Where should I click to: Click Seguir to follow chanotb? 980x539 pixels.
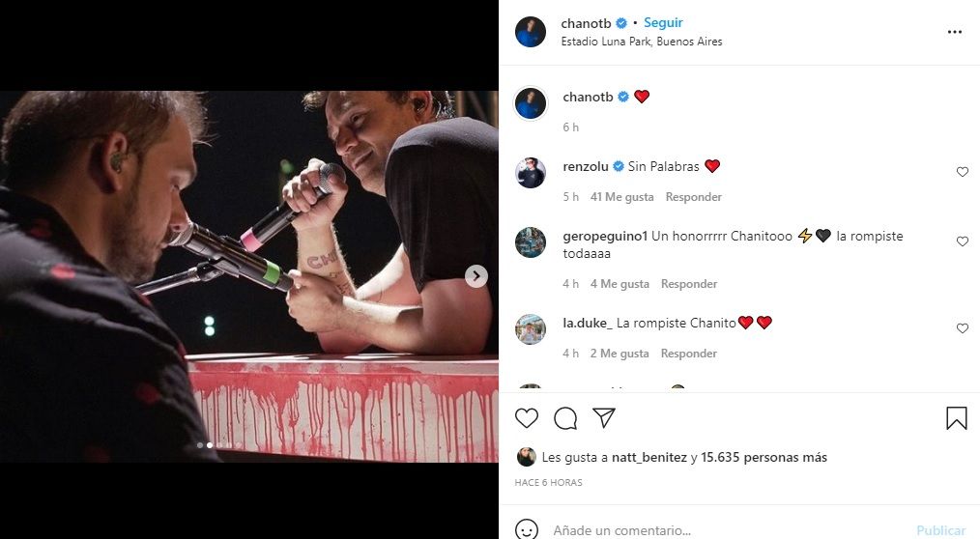[x=663, y=22]
